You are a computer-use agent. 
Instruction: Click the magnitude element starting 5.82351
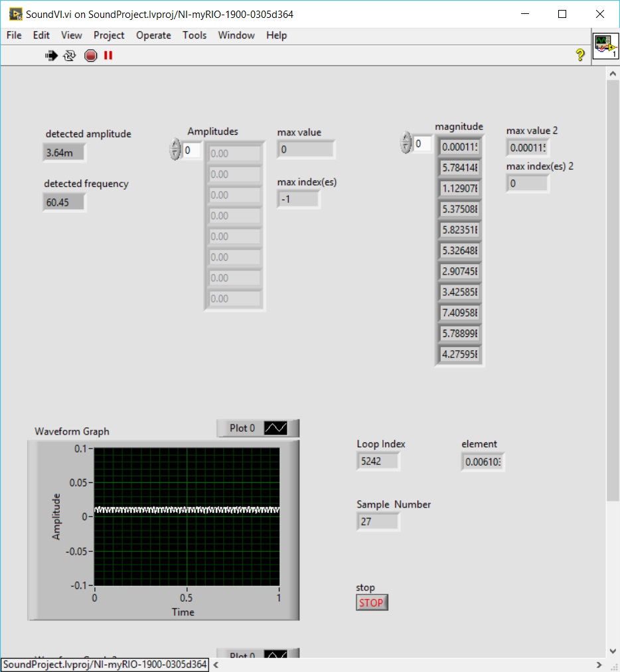(459, 230)
